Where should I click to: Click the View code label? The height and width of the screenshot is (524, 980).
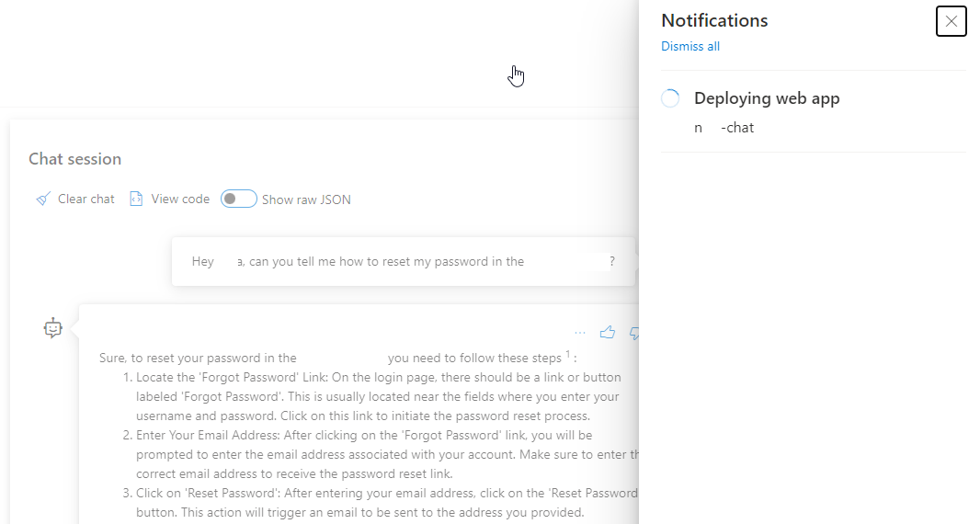(x=180, y=199)
